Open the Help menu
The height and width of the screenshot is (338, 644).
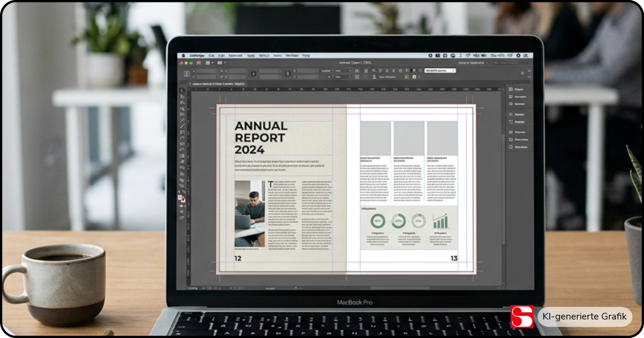[x=306, y=56]
